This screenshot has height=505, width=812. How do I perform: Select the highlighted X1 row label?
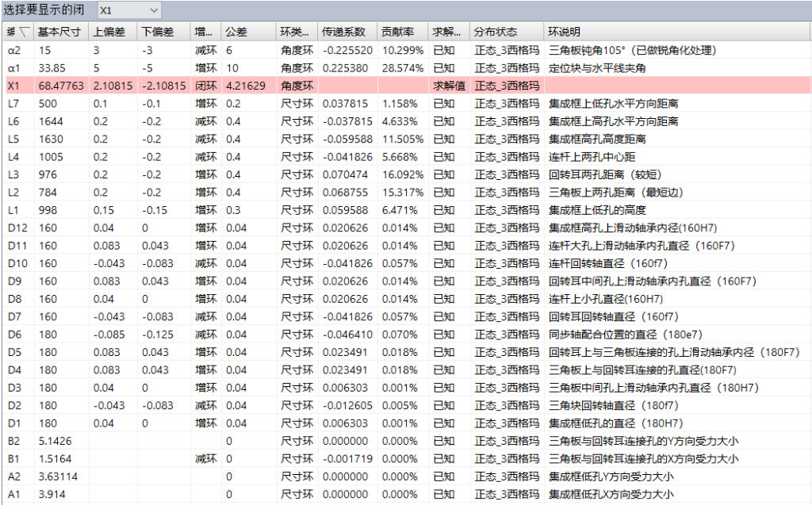[13, 86]
